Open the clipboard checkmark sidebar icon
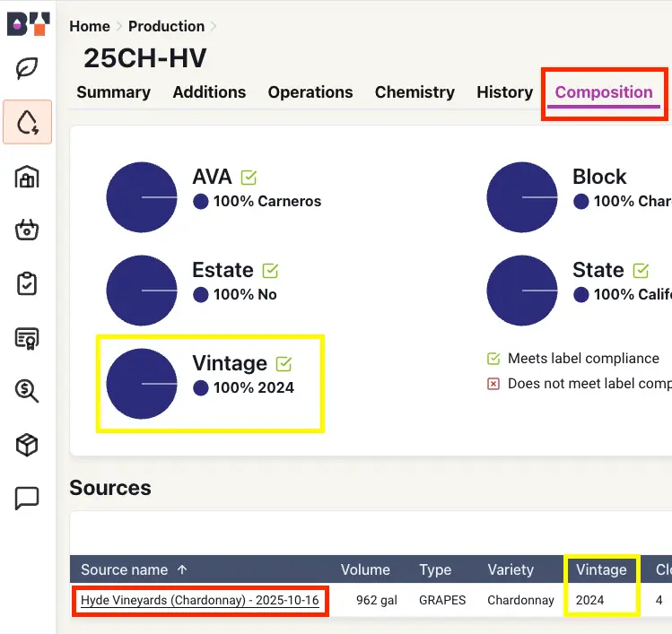The image size is (672, 634). 27,283
